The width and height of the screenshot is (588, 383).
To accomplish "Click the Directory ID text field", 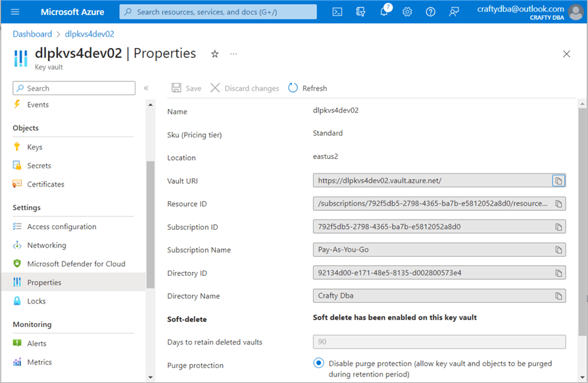I will (x=432, y=273).
